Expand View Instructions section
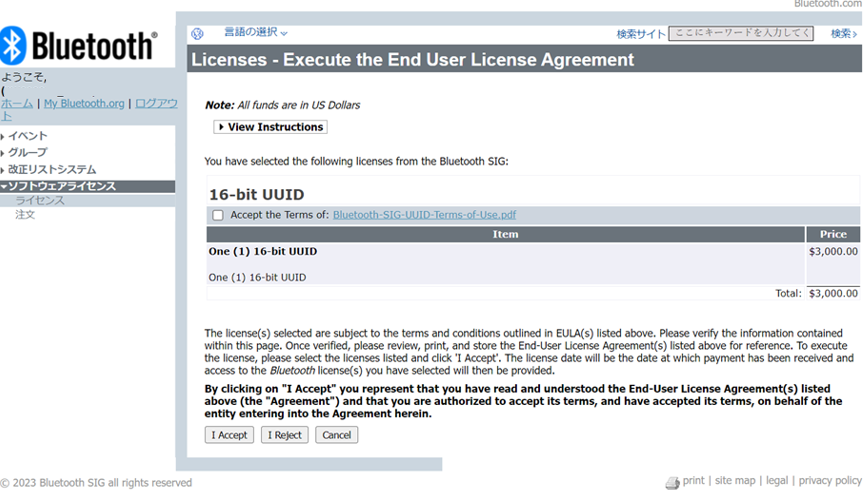867x490 pixels. click(270, 127)
